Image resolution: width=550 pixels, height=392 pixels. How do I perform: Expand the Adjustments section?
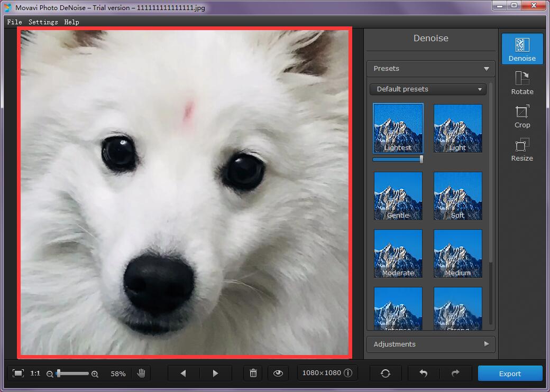click(x=430, y=344)
